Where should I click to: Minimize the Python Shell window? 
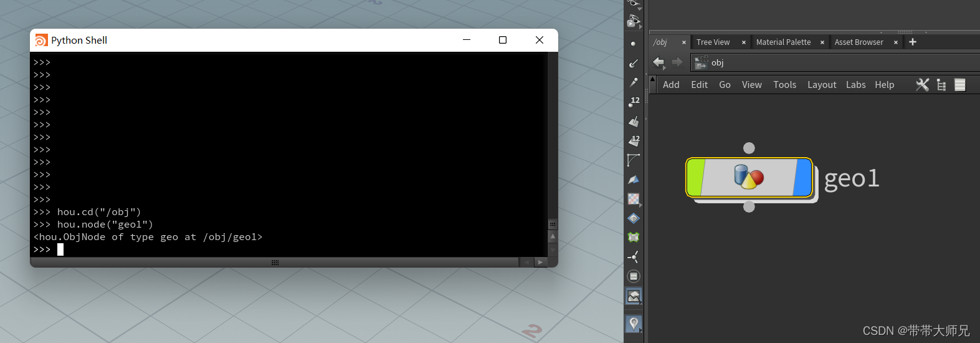466,40
